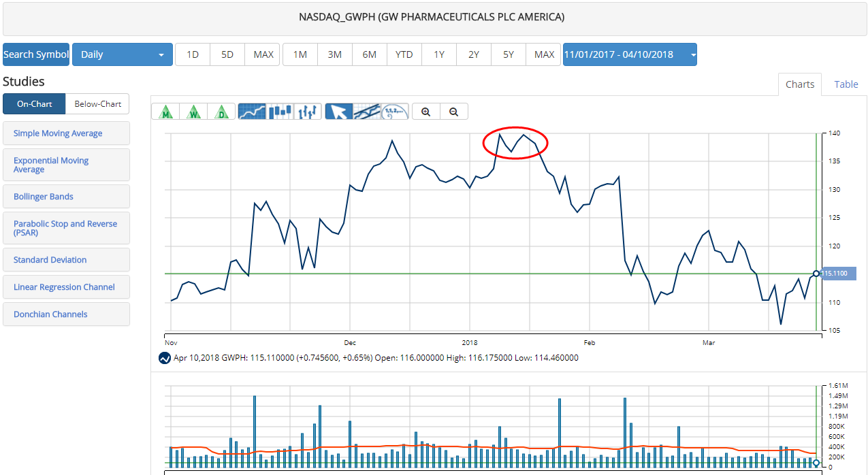Image resolution: width=868 pixels, height=475 pixels.
Task: Set range to 6M
Action: [370, 54]
